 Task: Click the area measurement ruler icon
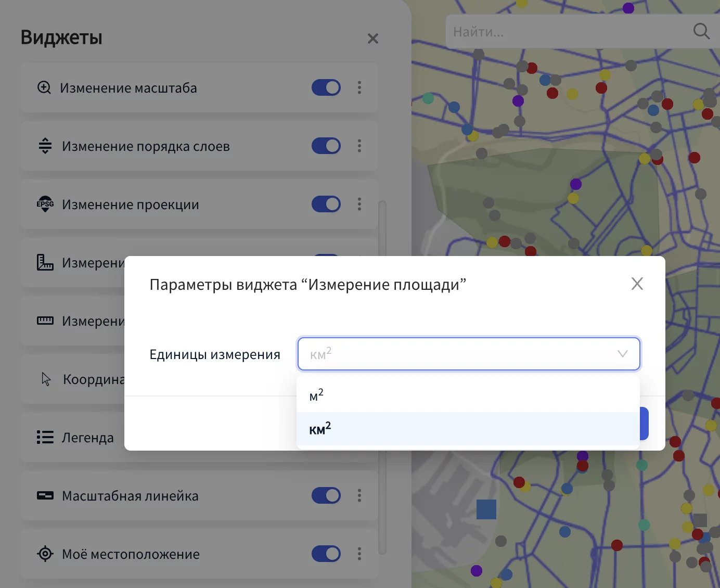(45, 262)
